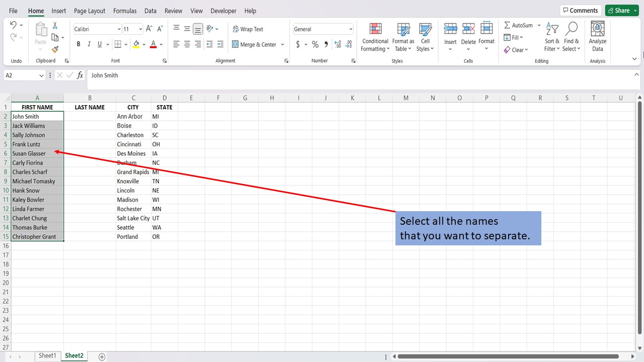This screenshot has width=644, height=362.
Task: Decrease font size with smaller A icon
Action: tap(160, 29)
